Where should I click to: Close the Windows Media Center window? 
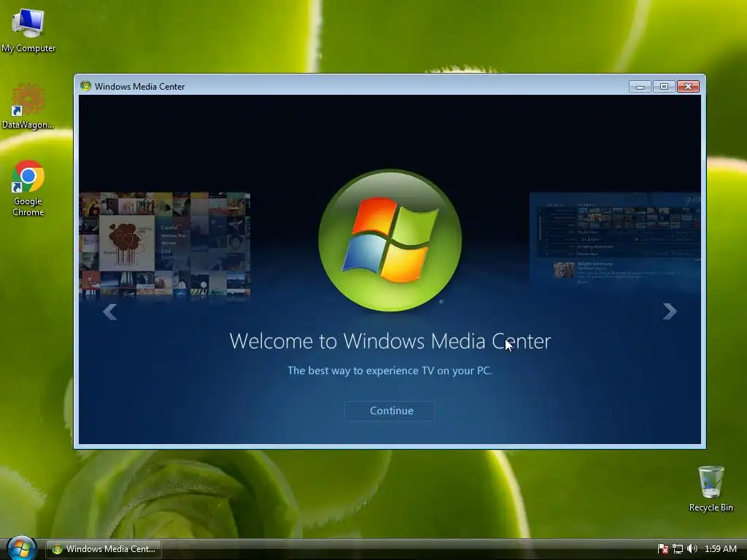(688, 87)
